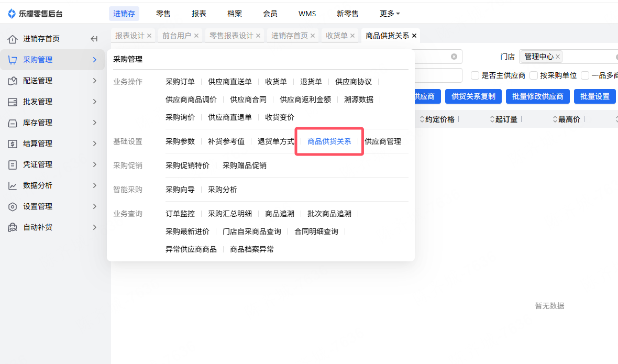
Task: Sort by 起订量 column arrows
Action: click(492, 119)
